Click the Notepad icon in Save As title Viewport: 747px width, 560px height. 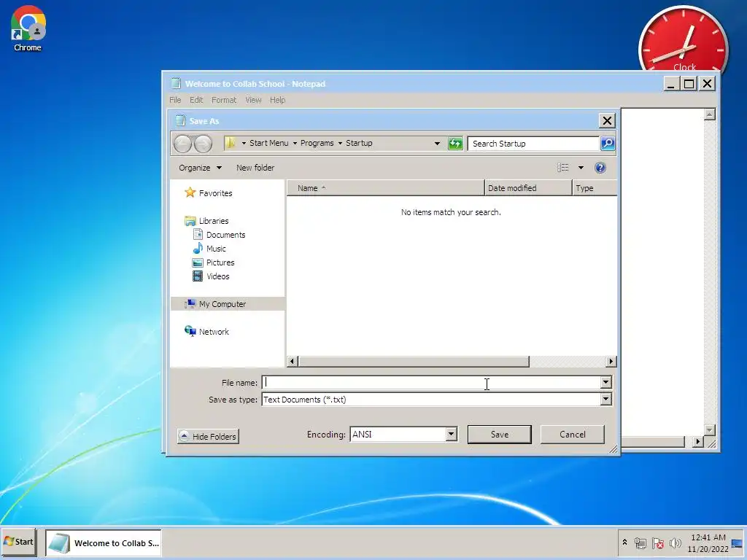coord(179,120)
